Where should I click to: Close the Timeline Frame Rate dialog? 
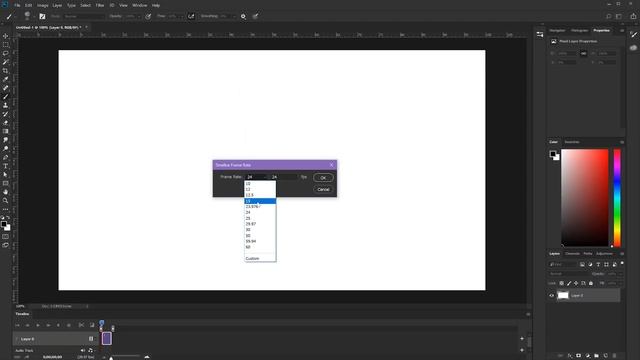click(331, 165)
